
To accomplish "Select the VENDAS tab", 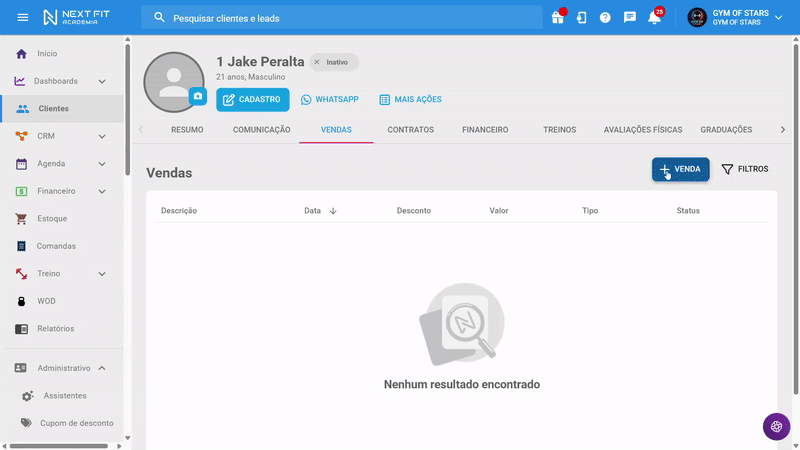I will (336, 130).
